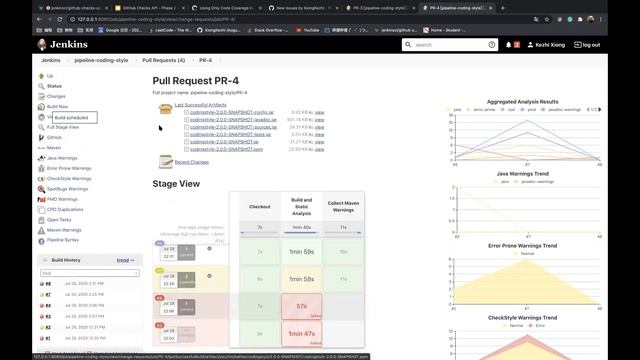Click the Recent Changes notepad icon
The width and height of the screenshot is (640, 360).
coord(165,162)
